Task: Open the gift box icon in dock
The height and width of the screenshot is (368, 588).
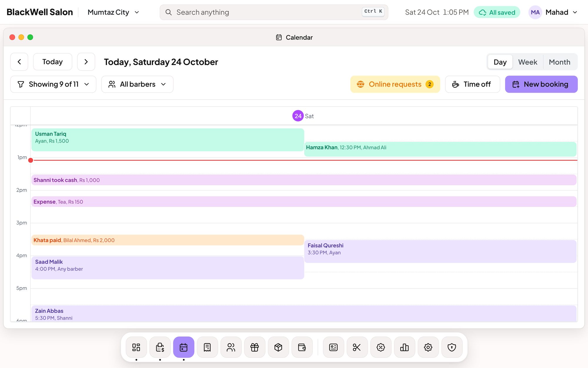Action: 255,347
